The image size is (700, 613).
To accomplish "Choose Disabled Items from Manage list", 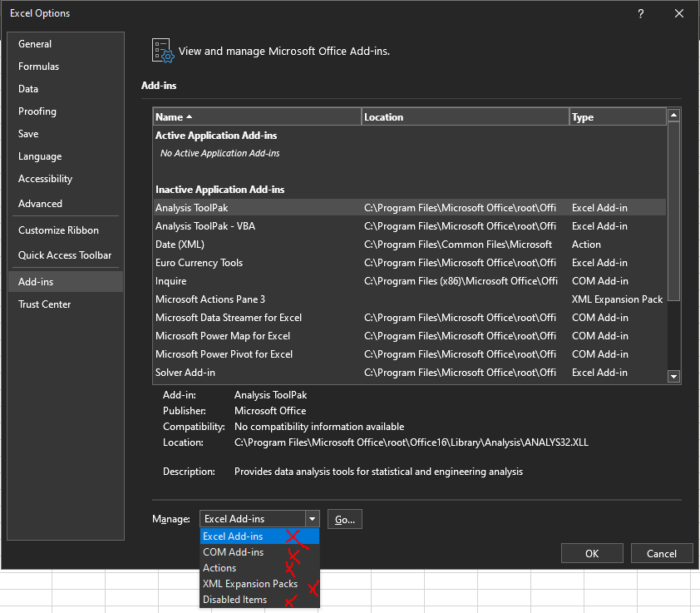I will (x=259, y=600).
